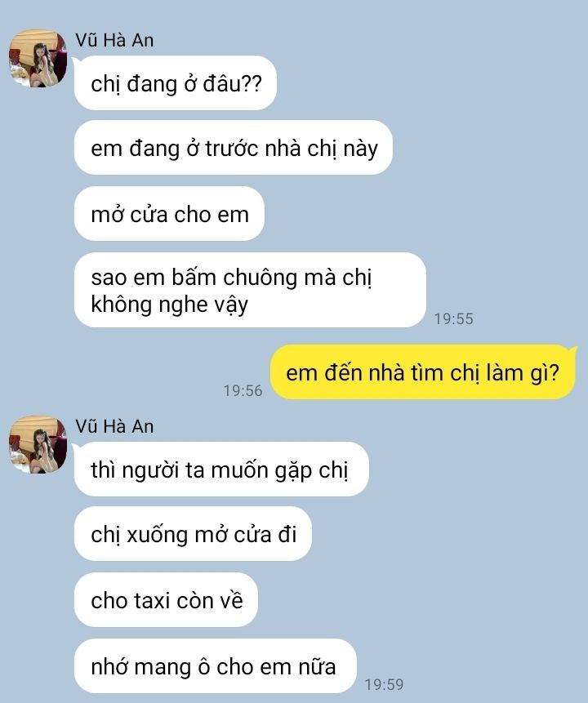Click the 19:59 timestamp

pos(384,684)
